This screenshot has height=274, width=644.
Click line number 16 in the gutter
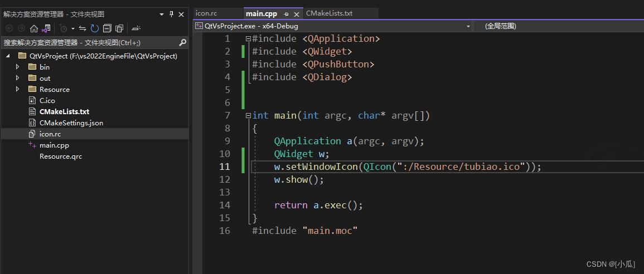pyautogui.click(x=225, y=231)
